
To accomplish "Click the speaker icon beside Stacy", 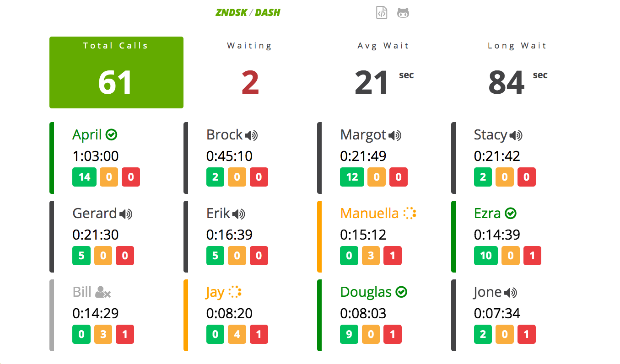I will [x=516, y=135].
